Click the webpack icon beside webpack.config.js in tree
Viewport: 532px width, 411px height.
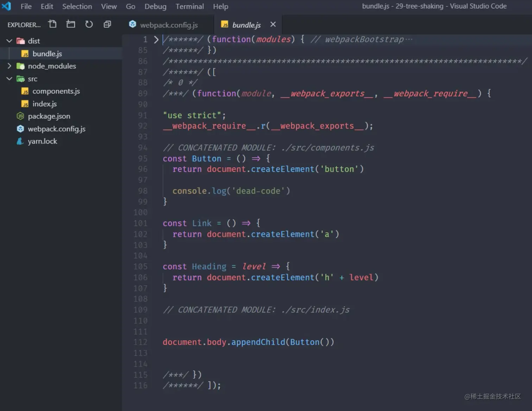[x=20, y=129]
